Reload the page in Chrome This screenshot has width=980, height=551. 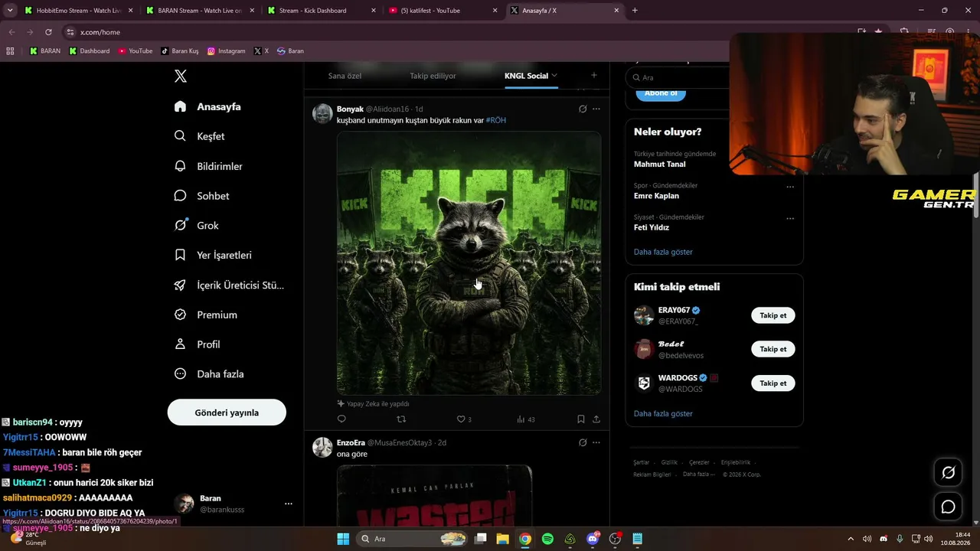click(x=48, y=32)
